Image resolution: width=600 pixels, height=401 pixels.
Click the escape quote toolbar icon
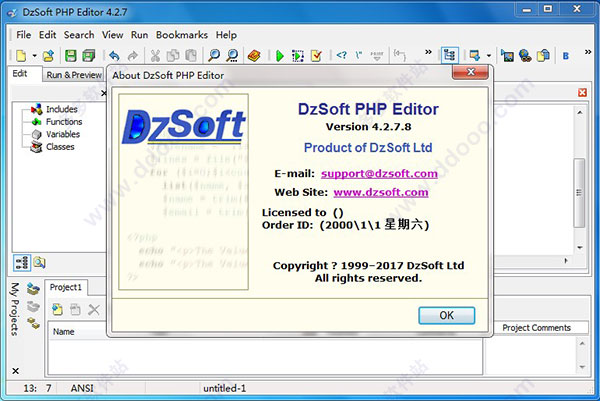359,55
